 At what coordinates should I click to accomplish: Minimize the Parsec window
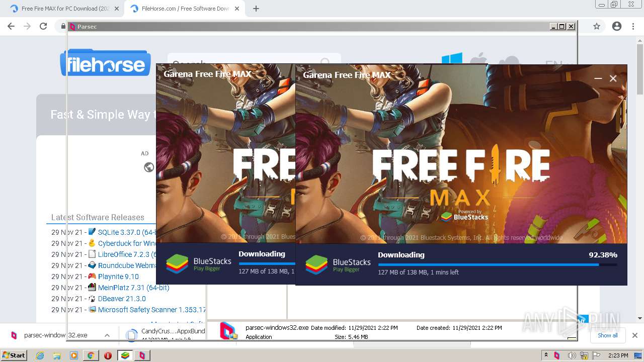click(x=554, y=27)
